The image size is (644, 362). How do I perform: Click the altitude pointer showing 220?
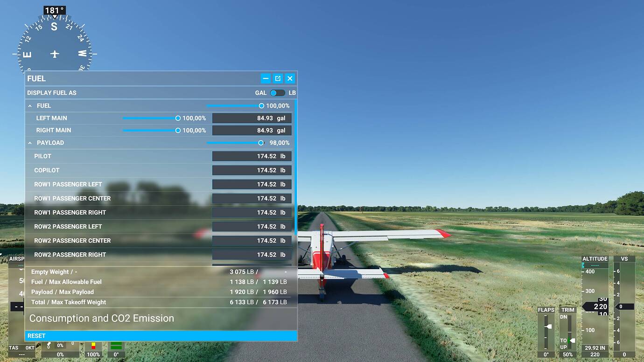click(x=595, y=306)
